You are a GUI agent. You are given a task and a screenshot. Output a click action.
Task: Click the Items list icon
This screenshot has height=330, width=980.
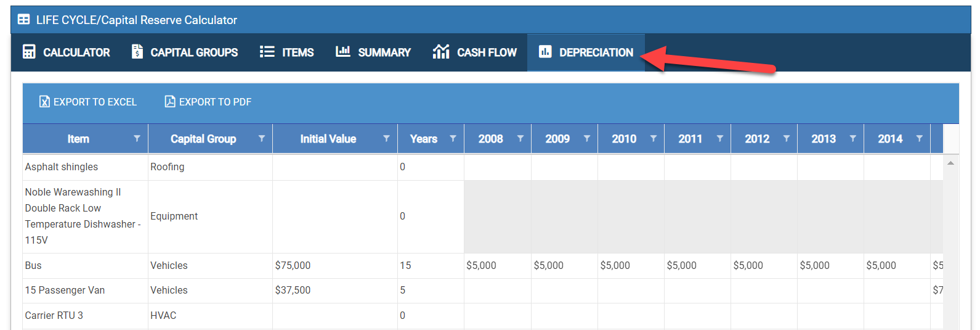pos(267,52)
